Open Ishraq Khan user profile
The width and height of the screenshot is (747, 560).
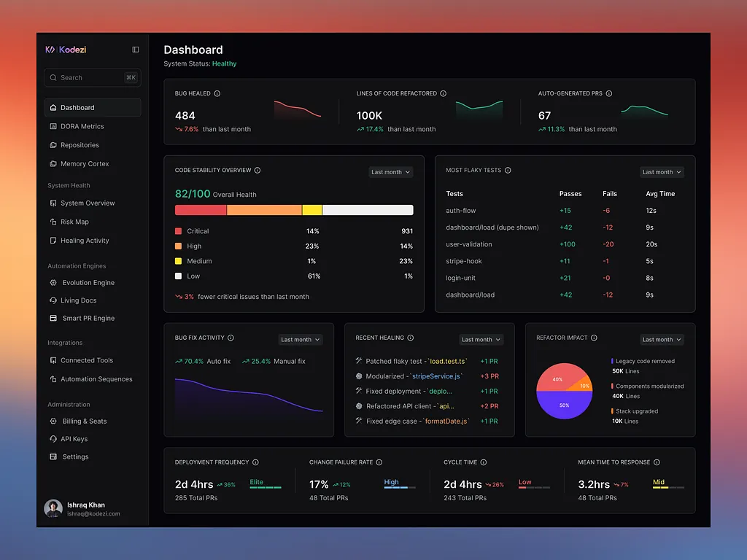[82, 508]
